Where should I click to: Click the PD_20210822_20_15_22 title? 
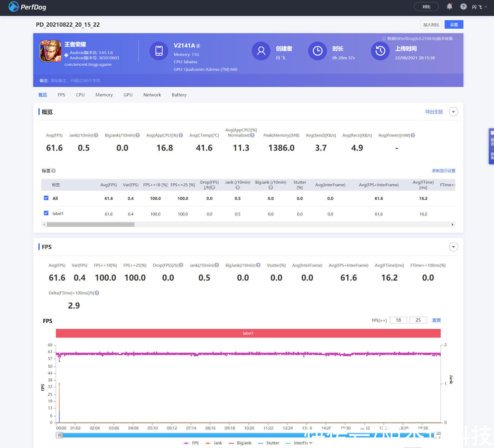pyautogui.click(x=68, y=25)
